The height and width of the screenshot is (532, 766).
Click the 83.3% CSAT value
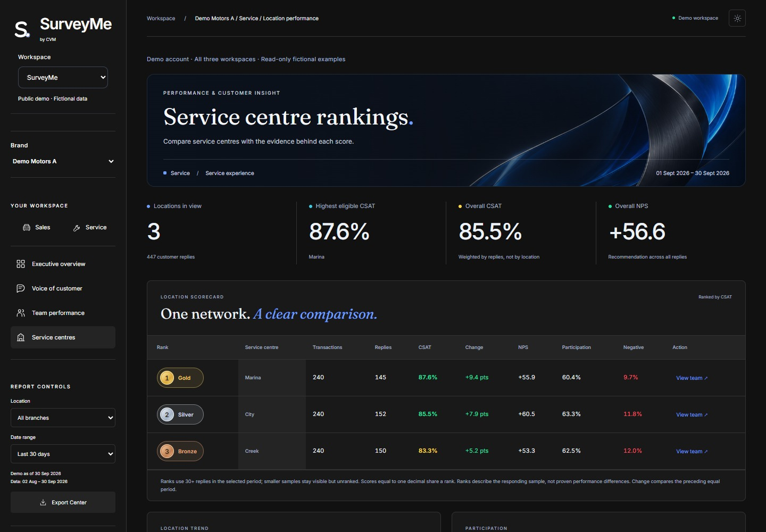pos(428,451)
